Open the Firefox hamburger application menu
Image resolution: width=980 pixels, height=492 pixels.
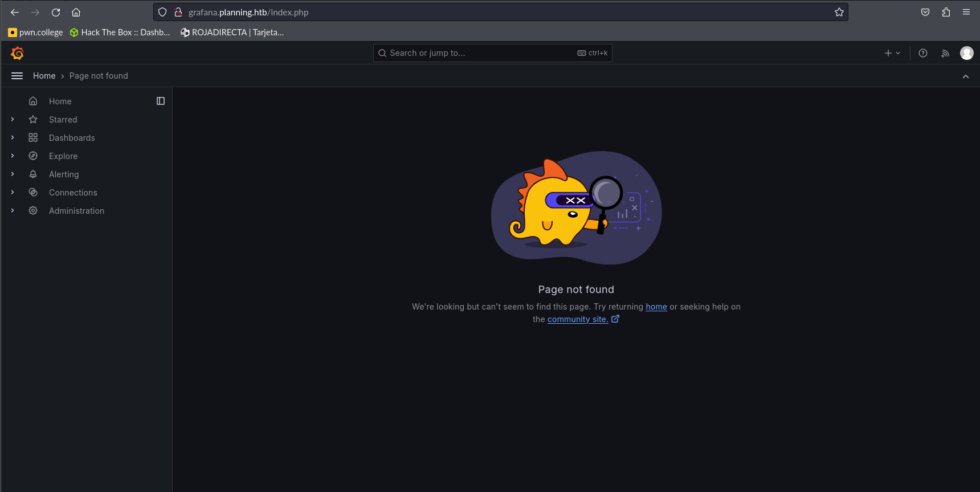(966, 12)
